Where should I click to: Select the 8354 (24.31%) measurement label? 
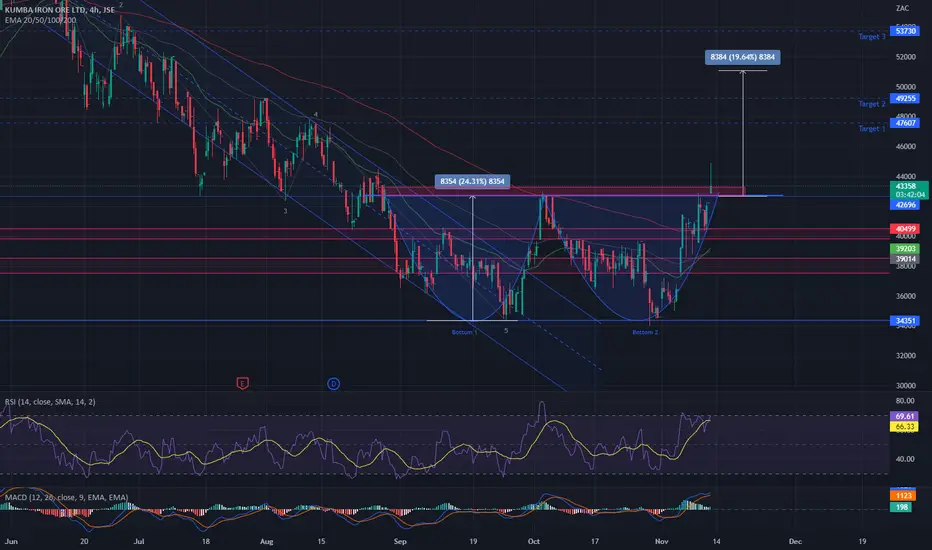[x=473, y=181]
